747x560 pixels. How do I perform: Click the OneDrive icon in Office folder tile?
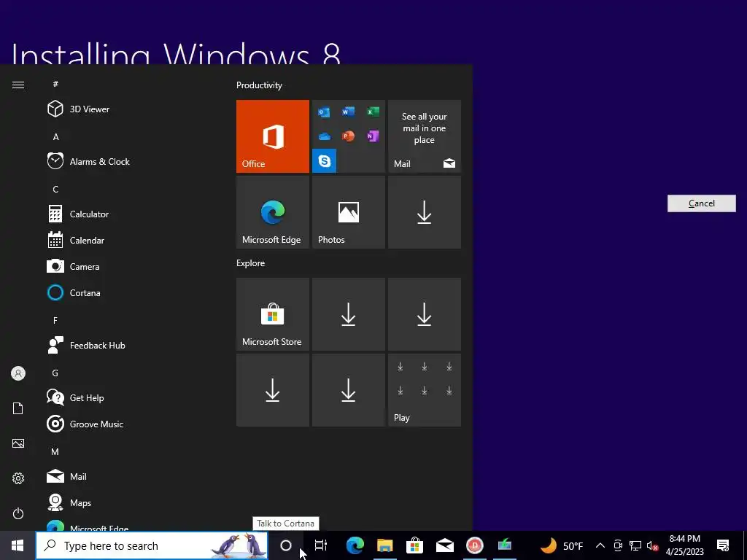tap(325, 136)
